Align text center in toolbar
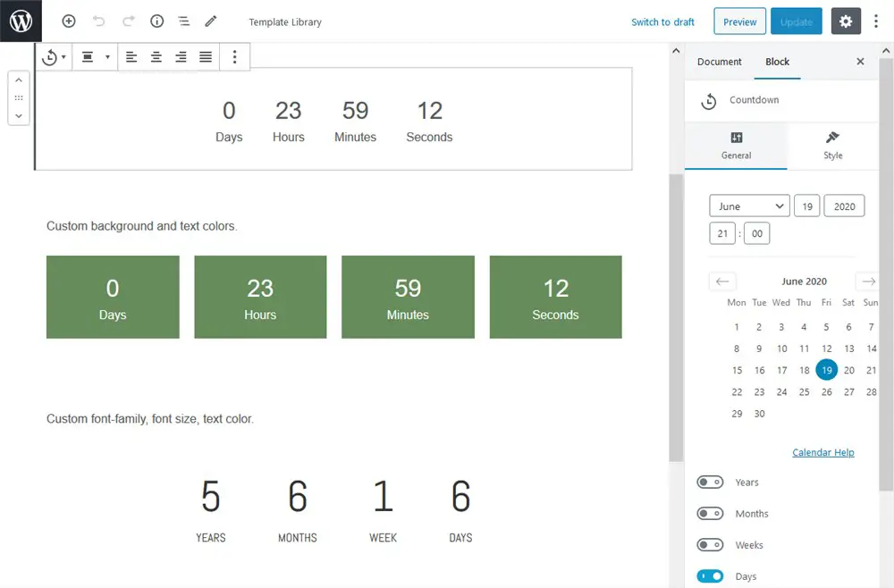 pos(156,57)
